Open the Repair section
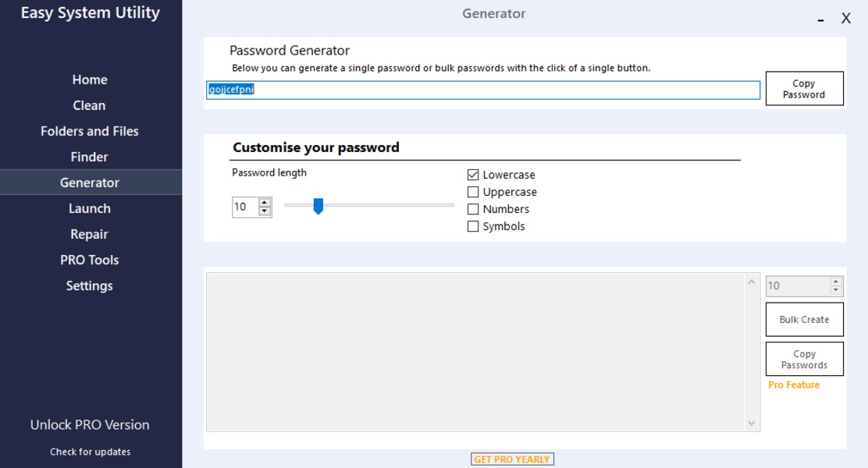The width and height of the screenshot is (868, 468). pos(90,234)
